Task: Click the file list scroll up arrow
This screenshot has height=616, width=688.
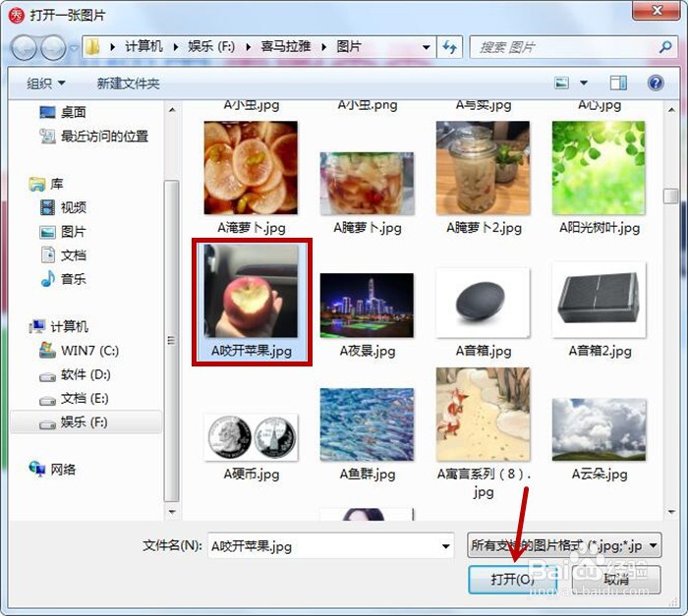Action: coord(671,109)
